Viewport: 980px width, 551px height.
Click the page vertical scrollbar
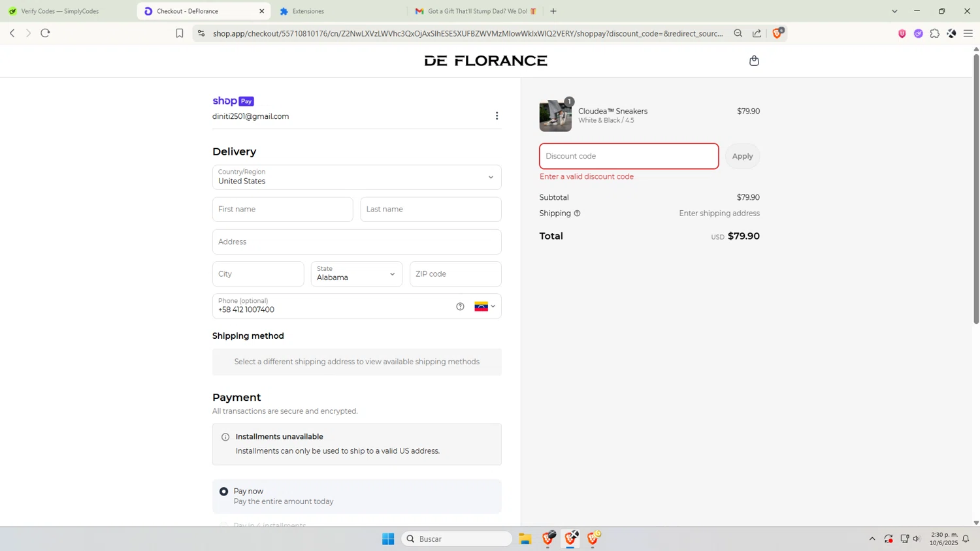(x=976, y=189)
